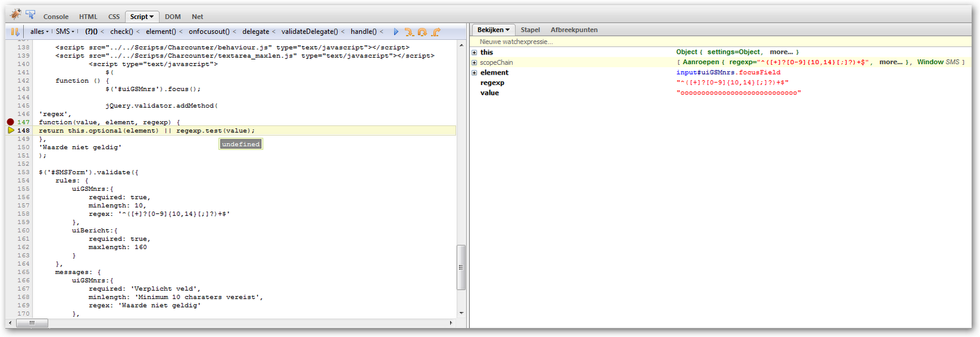Expand the scopeChain tree node
The width and height of the screenshot is (980, 337).
[474, 62]
